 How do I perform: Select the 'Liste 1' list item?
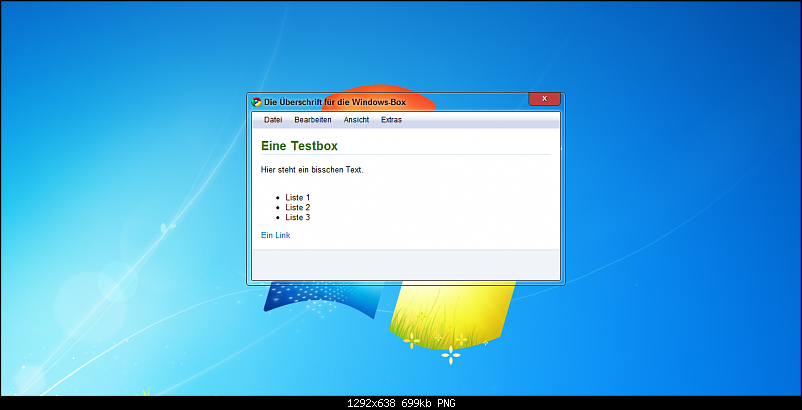coord(298,197)
